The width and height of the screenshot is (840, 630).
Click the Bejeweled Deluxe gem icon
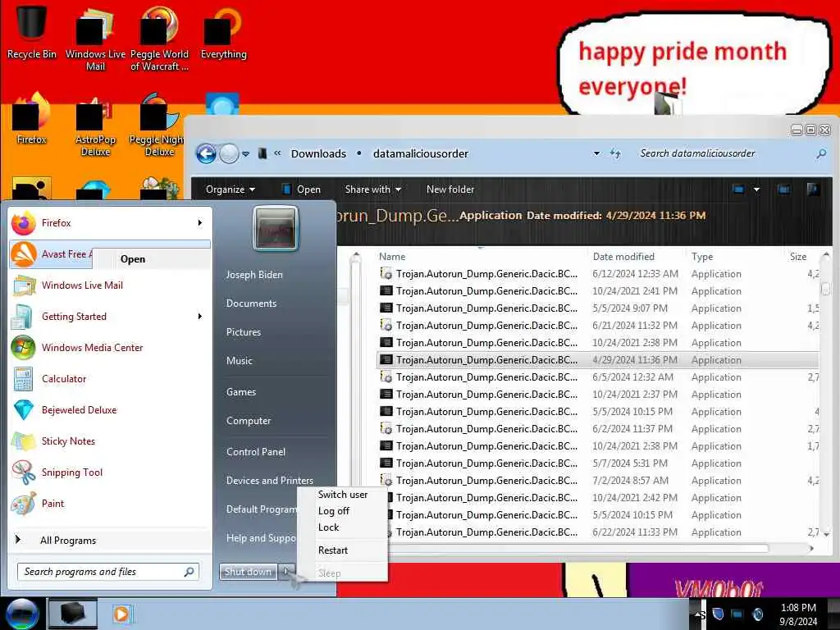tap(23, 410)
